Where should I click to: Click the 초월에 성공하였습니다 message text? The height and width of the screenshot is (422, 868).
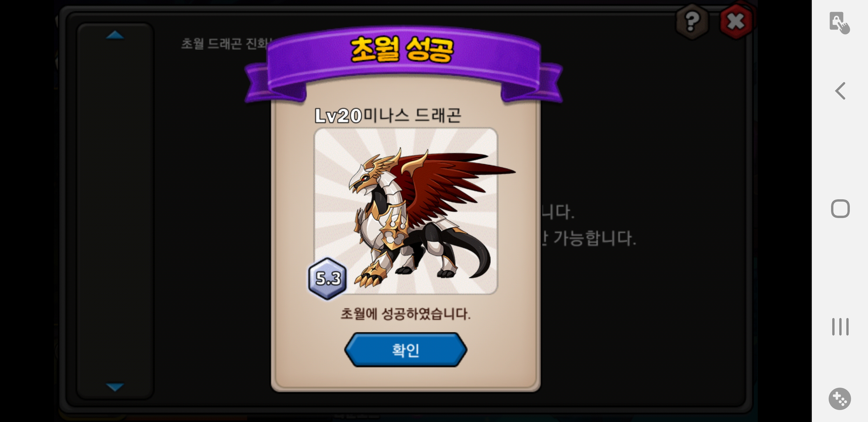pyautogui.click(x=405, y=314)
